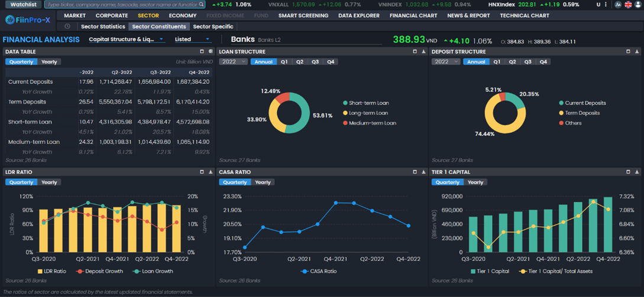
Task: Download the Tier 1 Capital chart
Action: [x=636, y=172]
